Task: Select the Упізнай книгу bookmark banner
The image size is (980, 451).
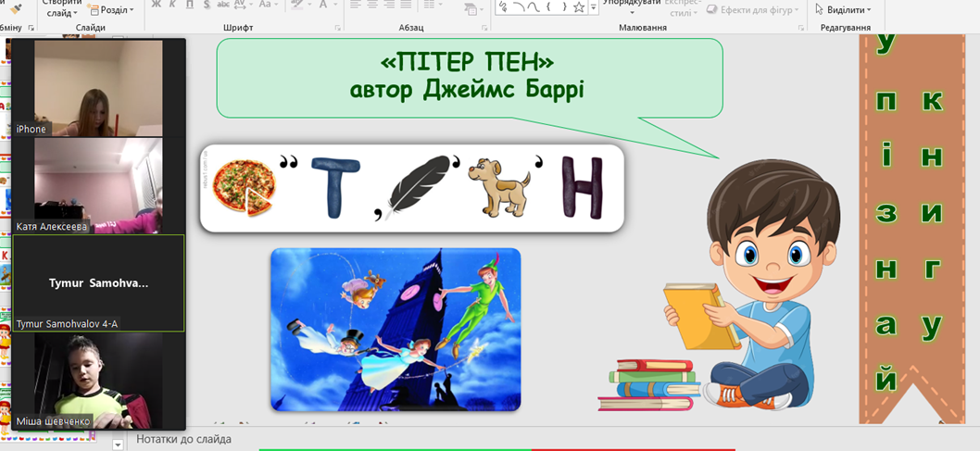Action: coord(912,230)
